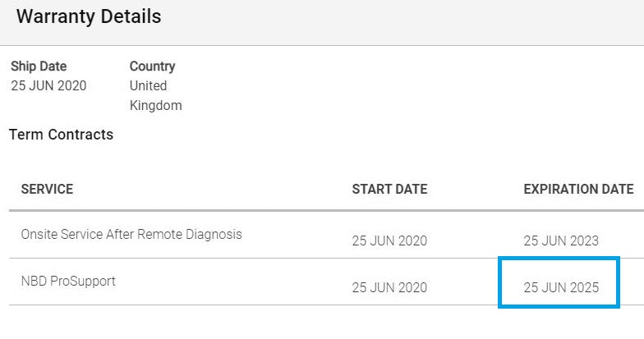
Task: Click the Warranty Details heading
Action: point(89,16)
